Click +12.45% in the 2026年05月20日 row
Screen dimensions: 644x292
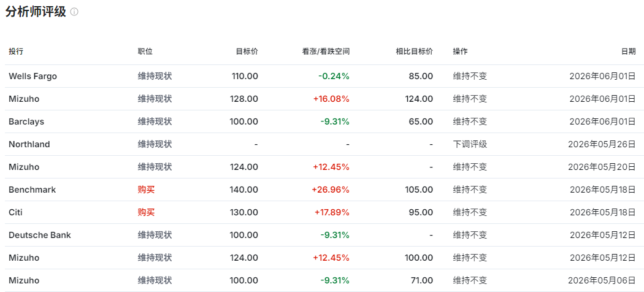[x=331, y=167]
